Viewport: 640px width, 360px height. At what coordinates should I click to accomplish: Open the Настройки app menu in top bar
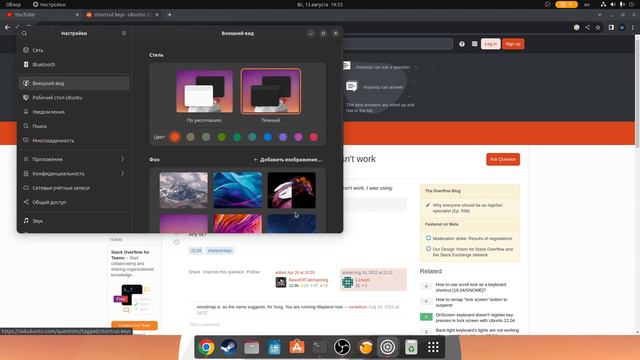click(49, 4)
